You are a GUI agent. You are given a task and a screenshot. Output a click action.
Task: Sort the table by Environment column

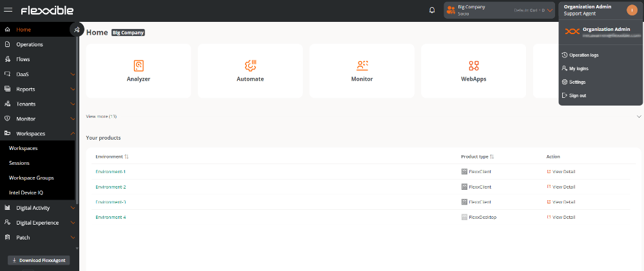pyautogui.click(x=126, y=156)
